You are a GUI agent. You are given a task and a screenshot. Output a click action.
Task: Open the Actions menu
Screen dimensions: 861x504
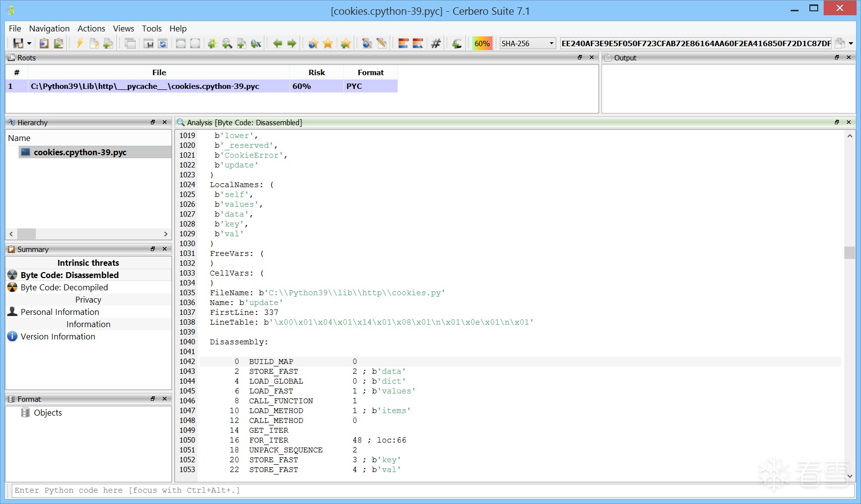[91, 28]
